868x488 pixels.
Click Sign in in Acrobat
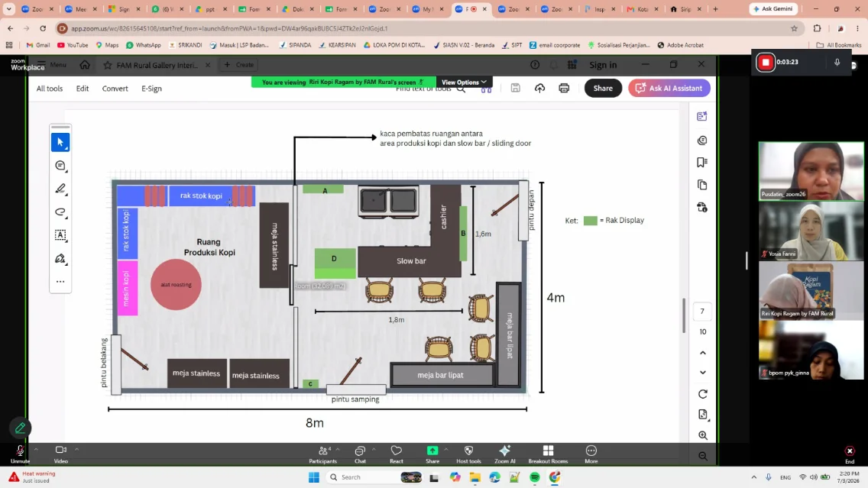[x=603, y=65]
